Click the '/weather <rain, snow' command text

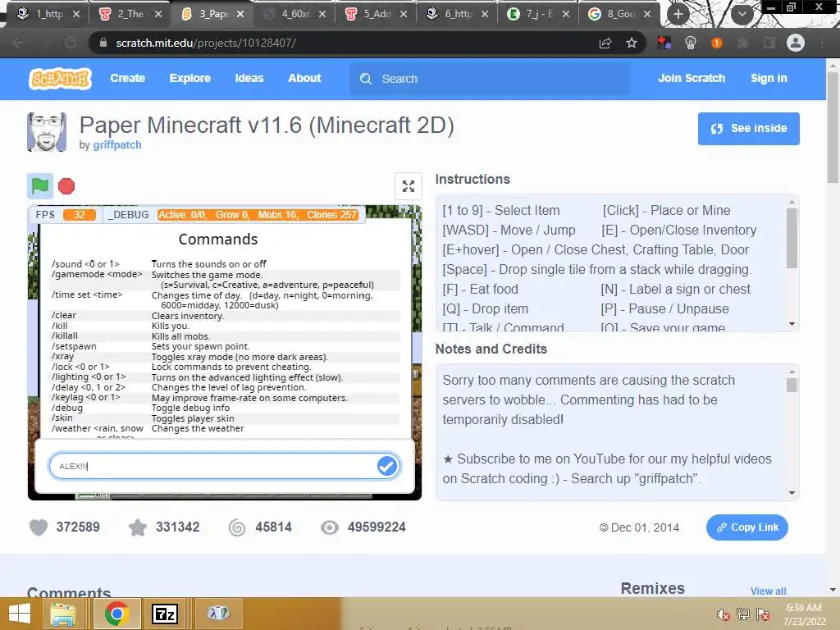pyautogui.click(x=97, y=428)
